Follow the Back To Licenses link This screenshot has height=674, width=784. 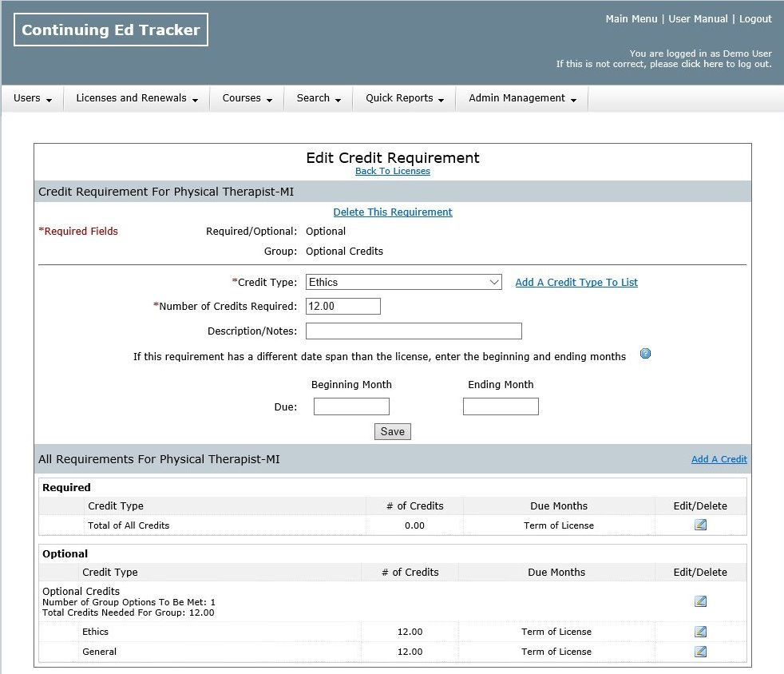(x=392, y=171)
